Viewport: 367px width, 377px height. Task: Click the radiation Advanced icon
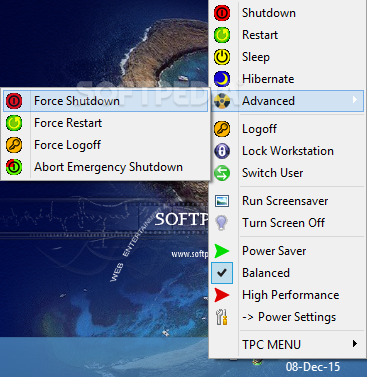pos(222,101)
